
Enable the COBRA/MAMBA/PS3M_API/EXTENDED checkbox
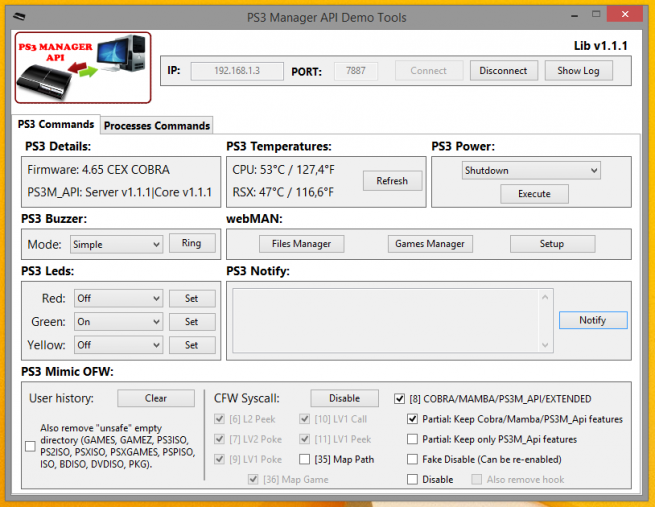click(401, 398)
